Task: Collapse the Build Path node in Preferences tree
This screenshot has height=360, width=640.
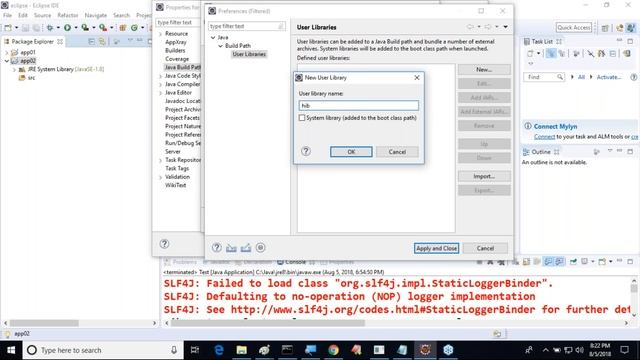Action: pos(220,46)
